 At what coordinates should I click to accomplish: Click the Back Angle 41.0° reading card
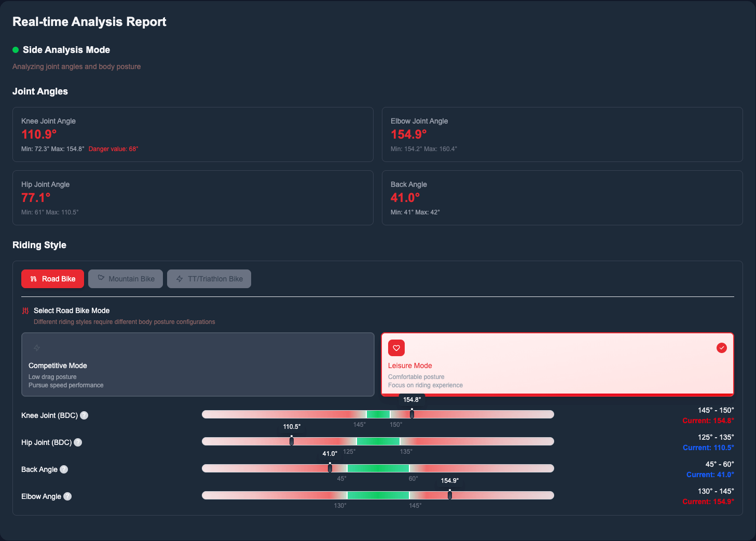tap(562, 198)
